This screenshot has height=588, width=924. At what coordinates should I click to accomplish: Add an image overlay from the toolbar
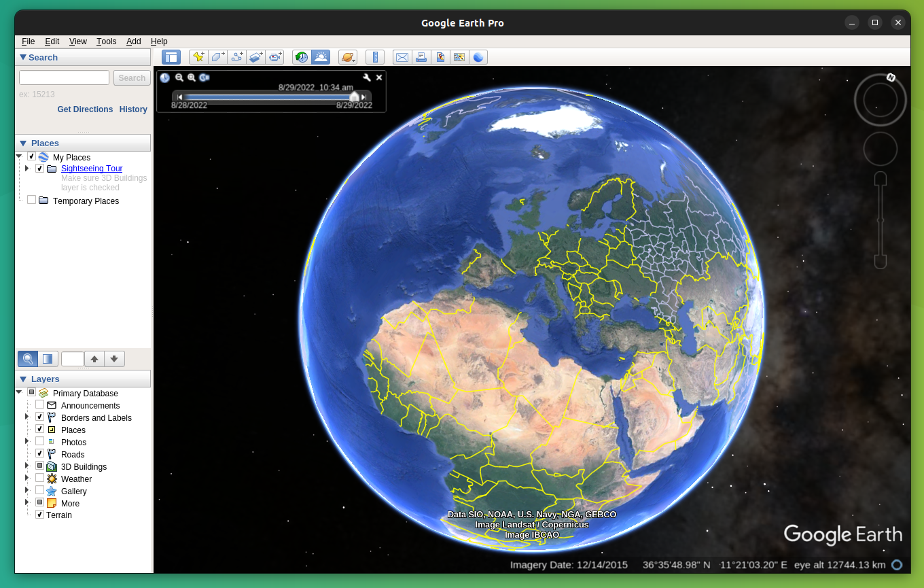coord(255,57)
